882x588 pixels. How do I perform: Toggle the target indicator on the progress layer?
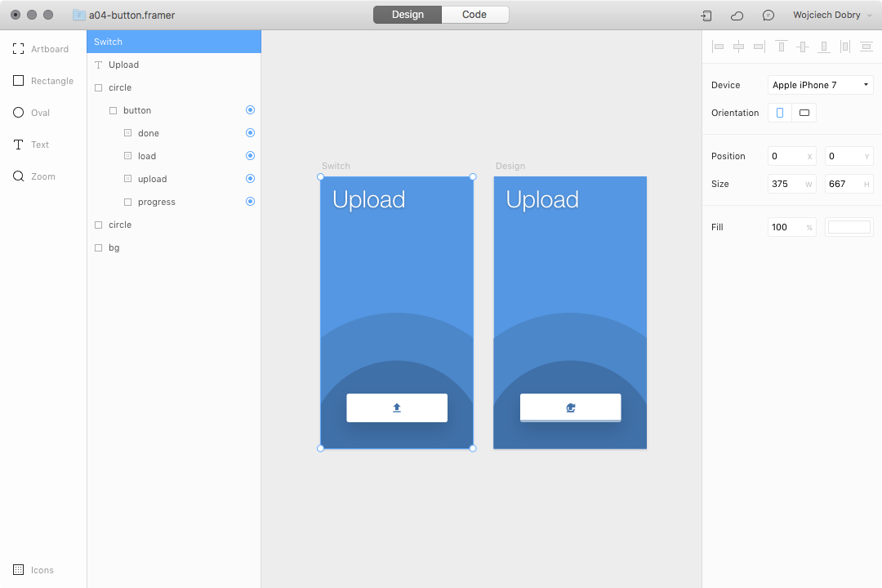tap(250, 202)
